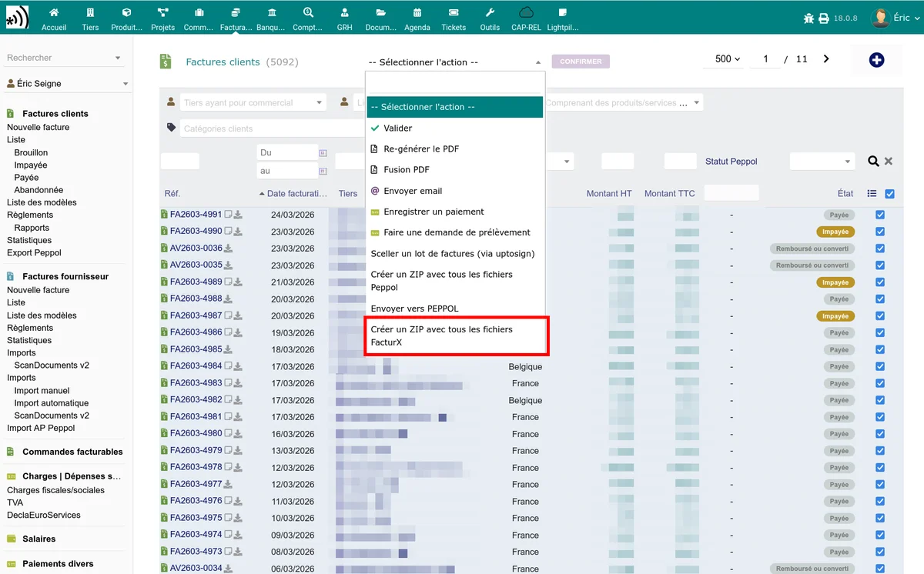Image resolution: width=924 pixels, height=574 pixels.
Task: Toggle the select-all checkbox in header
Action: click(890, 194)
